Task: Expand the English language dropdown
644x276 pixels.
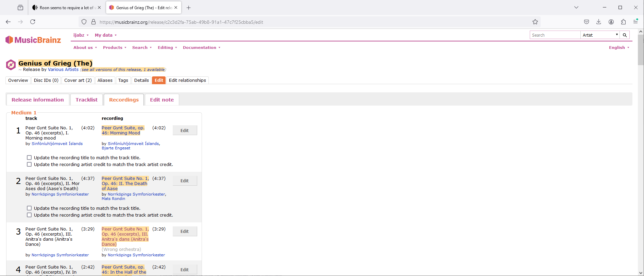Action: [619, 48]
